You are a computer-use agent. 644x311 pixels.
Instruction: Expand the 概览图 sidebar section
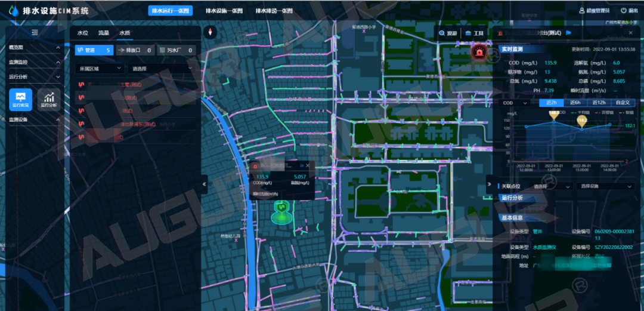tap(33, 47)
